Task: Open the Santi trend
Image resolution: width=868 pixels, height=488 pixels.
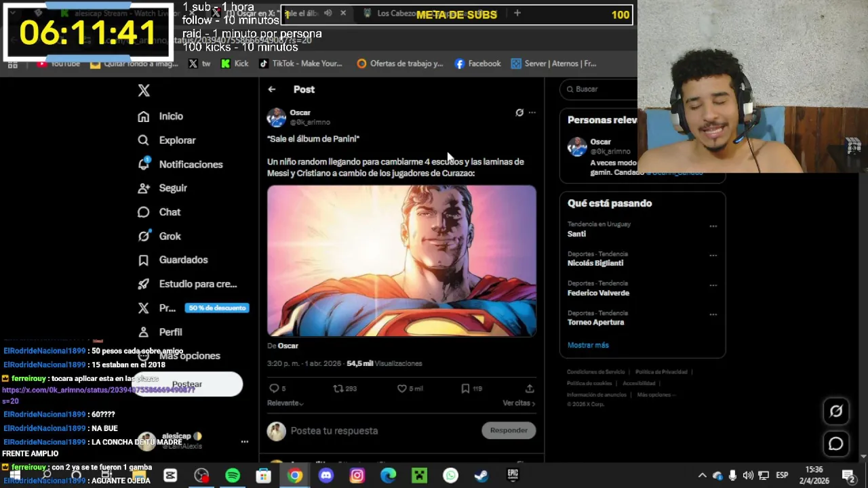Action: pyautogui.click(x=576, y=234)
